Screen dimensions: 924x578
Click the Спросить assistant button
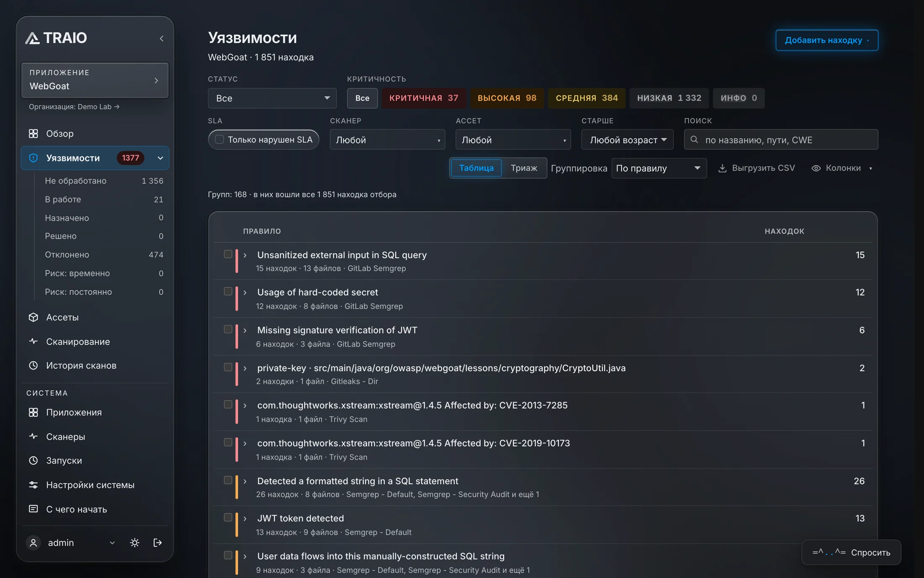pyautogui.click(x=851, y=552)
